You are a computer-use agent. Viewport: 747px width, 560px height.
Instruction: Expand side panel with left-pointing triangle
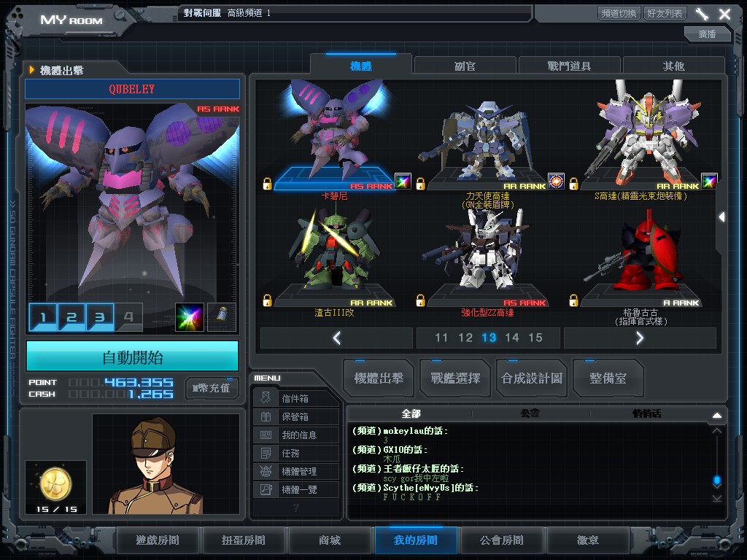(x=721, y=217)
